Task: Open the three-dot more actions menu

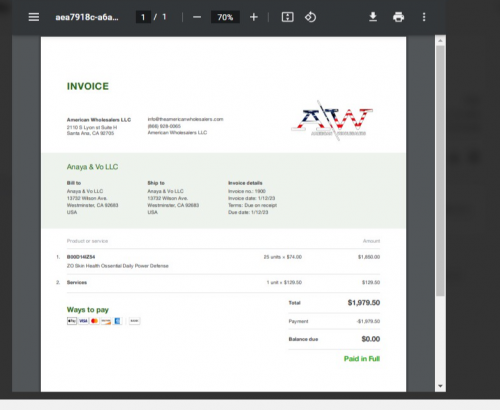Action: point(424,17)
